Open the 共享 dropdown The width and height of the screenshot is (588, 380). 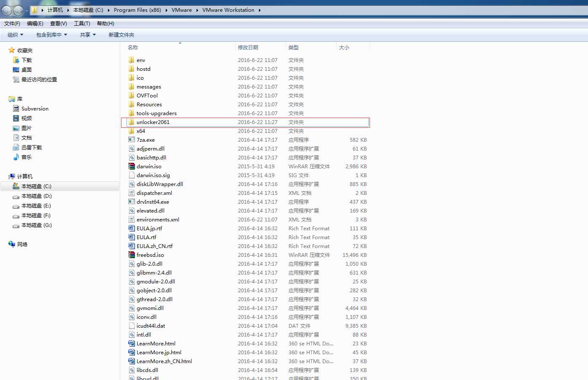pos(88,35)
